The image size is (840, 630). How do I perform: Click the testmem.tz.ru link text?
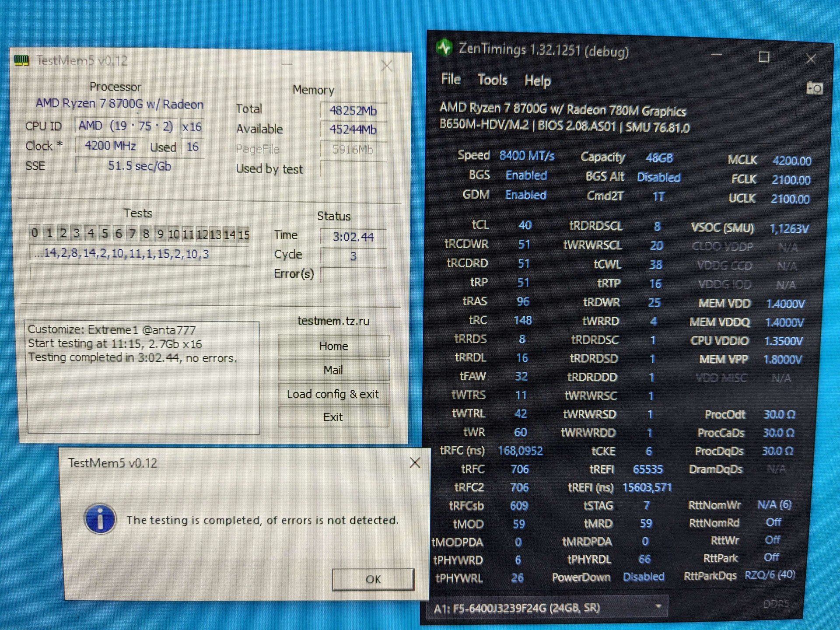pos(333,321)
